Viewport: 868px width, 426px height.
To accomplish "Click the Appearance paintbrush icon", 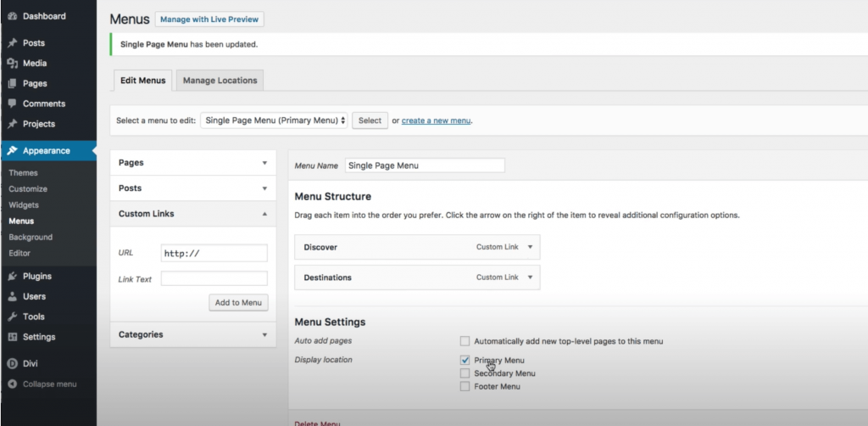I will 12,151.
